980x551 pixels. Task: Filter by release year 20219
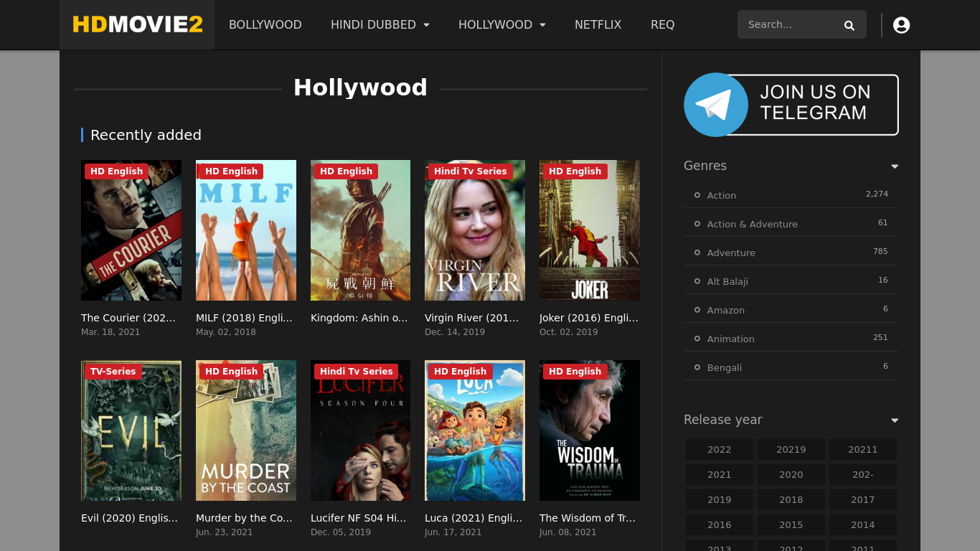(x=791, y=450)
